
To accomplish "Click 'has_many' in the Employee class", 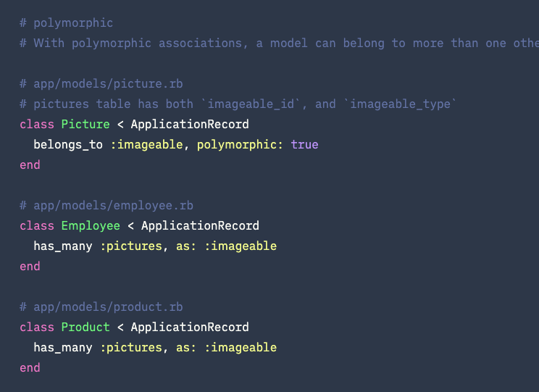I will [x=63, y=246].
